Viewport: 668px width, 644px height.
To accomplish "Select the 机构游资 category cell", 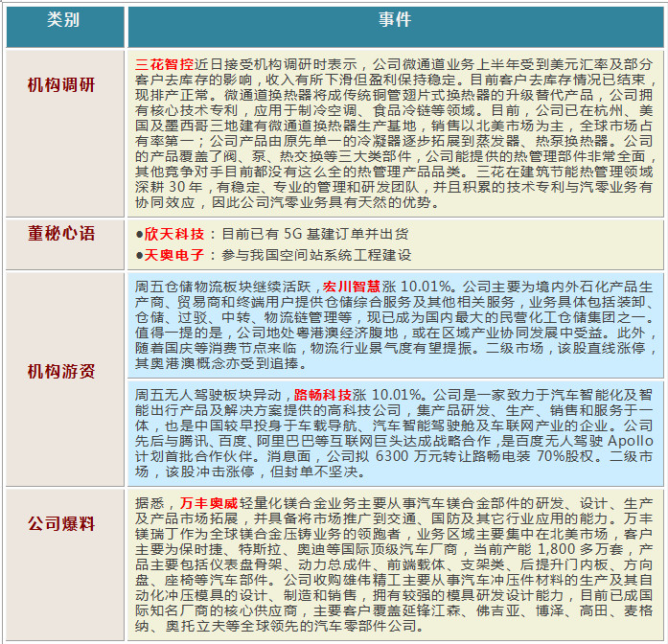I will coord(63,371).
